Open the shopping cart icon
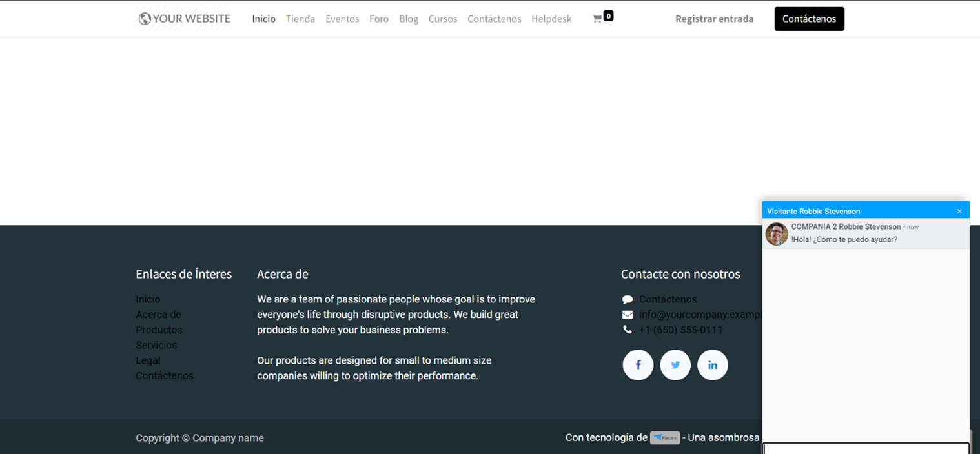This screenshot has width=980, height=454. [x=597, y=19]
